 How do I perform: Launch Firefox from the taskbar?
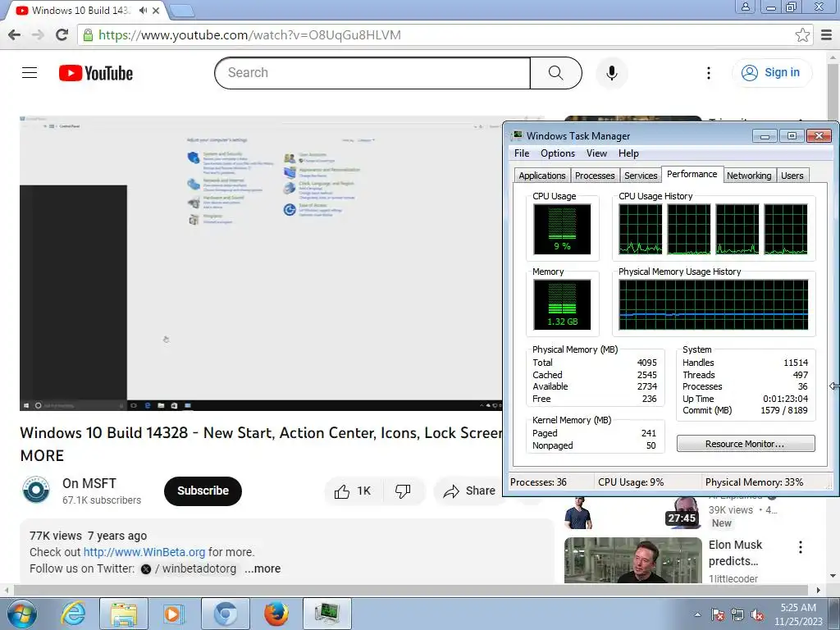point(276,614)
